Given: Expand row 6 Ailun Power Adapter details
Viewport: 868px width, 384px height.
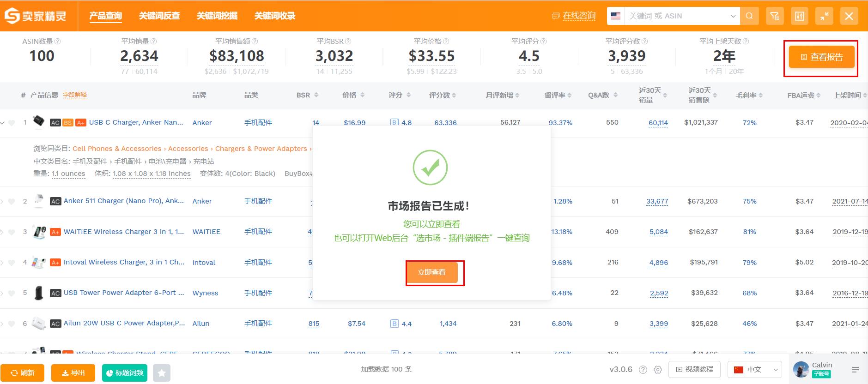Looking at the screenshot, I should [x=2, y=324].
